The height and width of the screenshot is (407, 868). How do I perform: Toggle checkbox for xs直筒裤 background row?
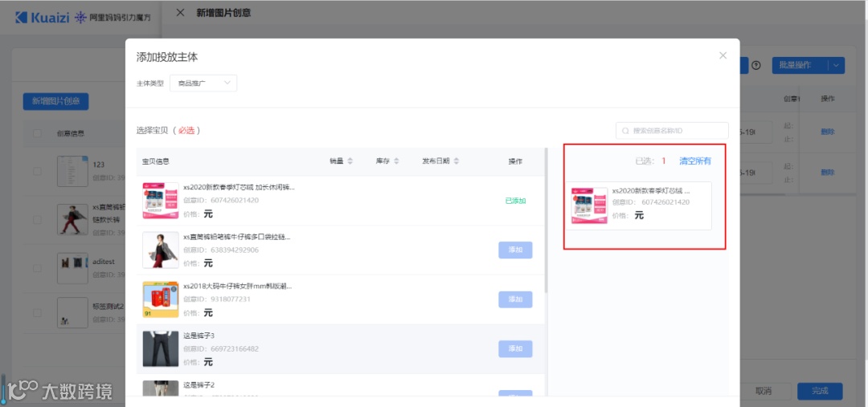[37, 219]
